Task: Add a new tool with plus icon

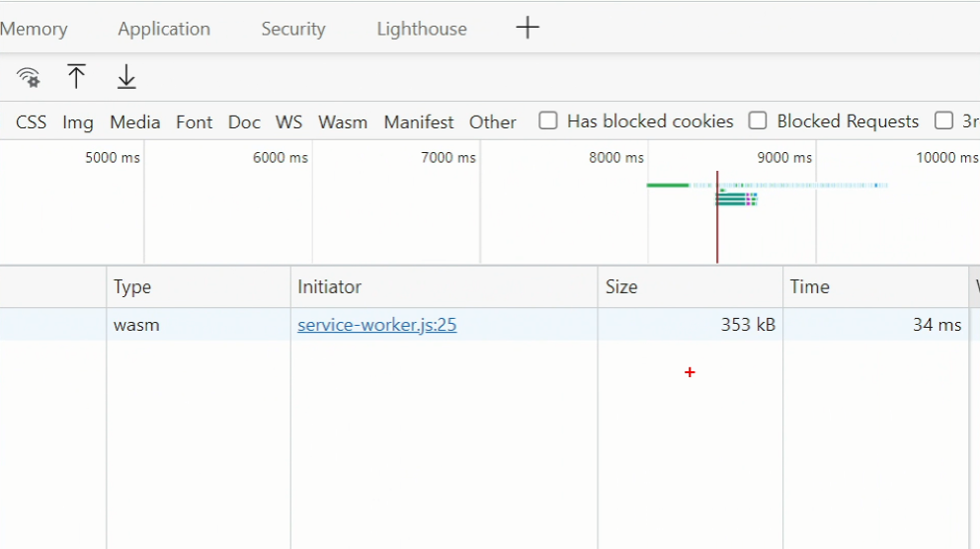Action: 528,28
